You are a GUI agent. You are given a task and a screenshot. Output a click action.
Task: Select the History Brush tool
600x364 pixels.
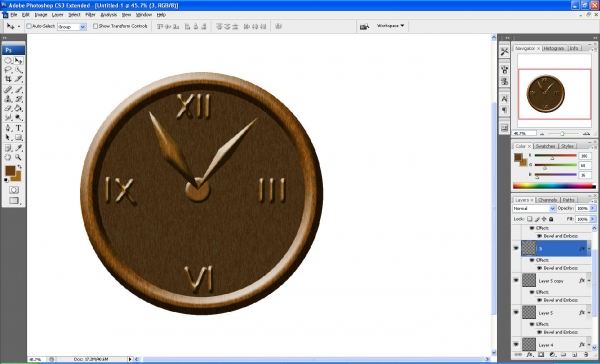pos(18,99)
